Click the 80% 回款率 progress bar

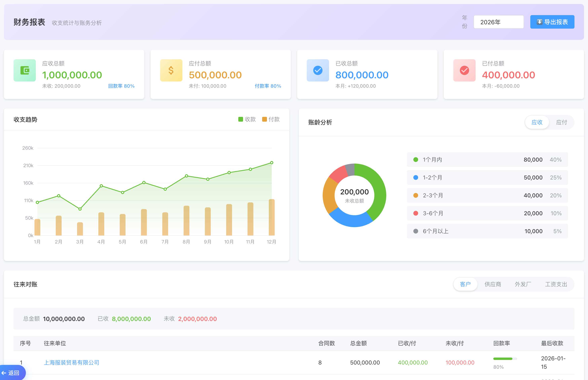pyautogui.click(x=505, y=359)
